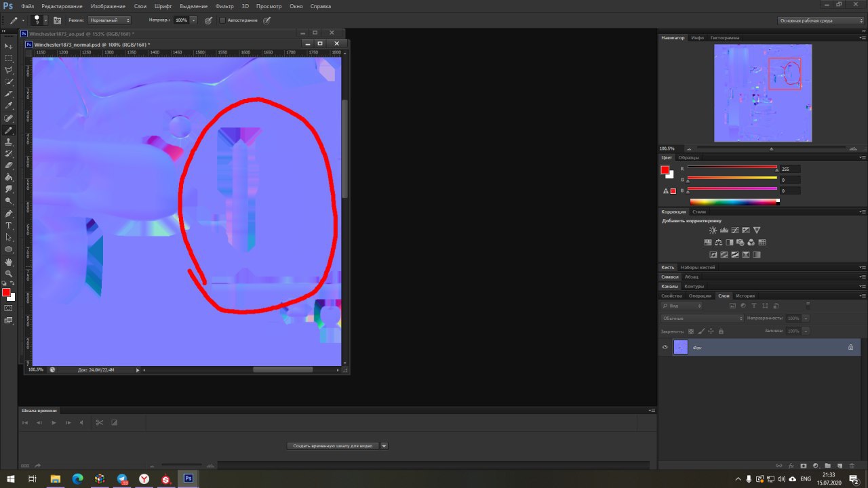Click the timeline play button
The image size is (868, 488).
coord(54,422)
